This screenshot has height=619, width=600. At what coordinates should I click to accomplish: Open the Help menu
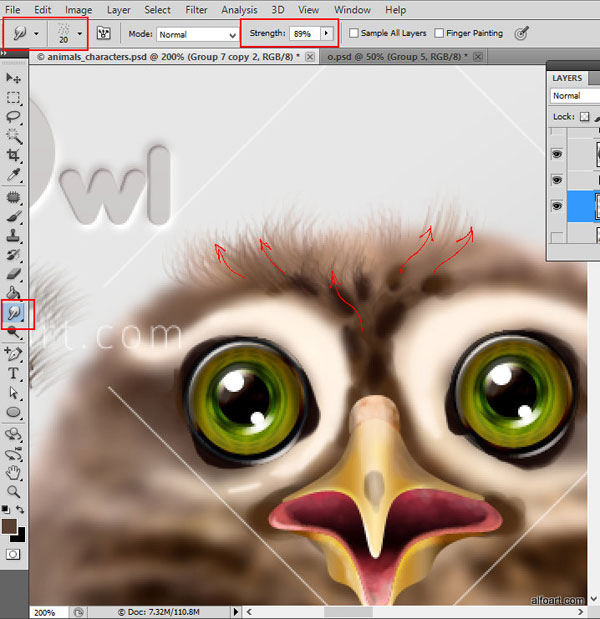396,10
